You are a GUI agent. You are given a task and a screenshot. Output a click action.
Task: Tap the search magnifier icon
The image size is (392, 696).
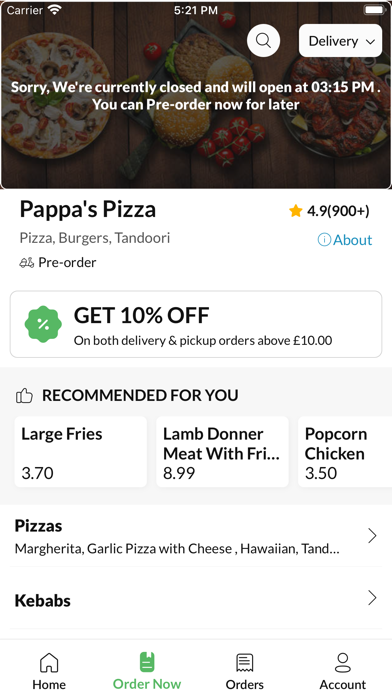(263, 40)
